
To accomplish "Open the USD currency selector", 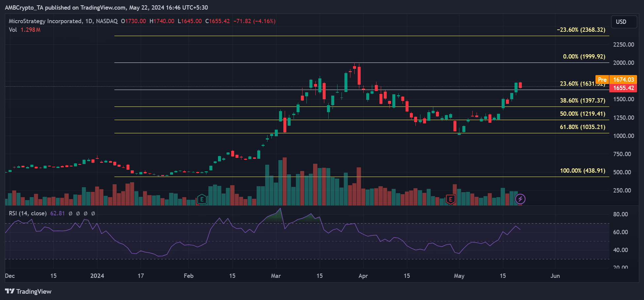I will 624,22.
